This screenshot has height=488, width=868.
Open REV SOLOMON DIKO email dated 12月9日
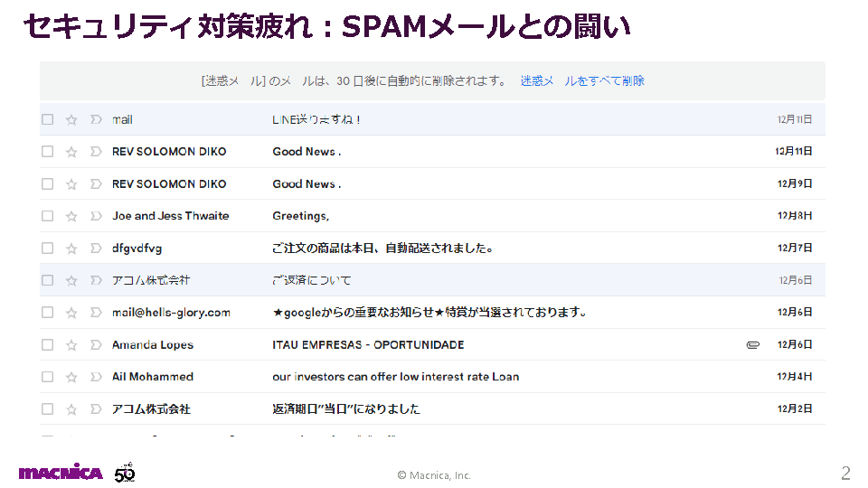point(306,183)
